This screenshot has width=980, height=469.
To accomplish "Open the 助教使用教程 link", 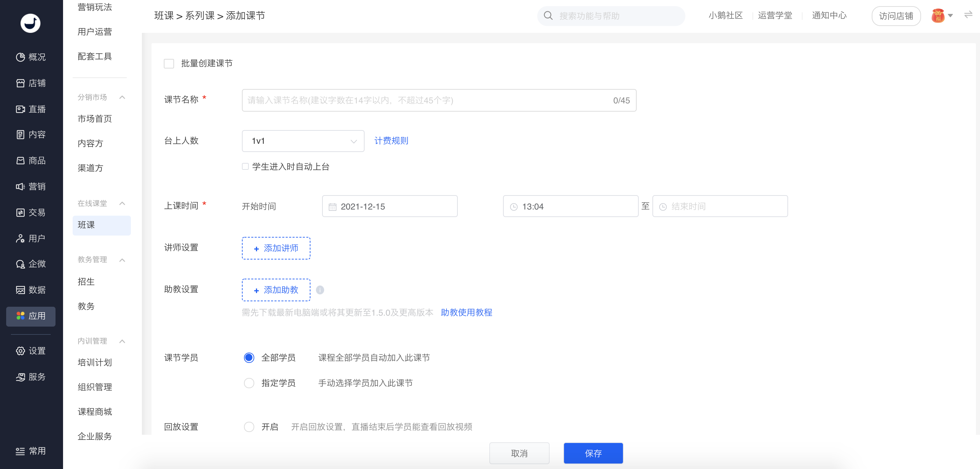I will (x=466, y=313).
